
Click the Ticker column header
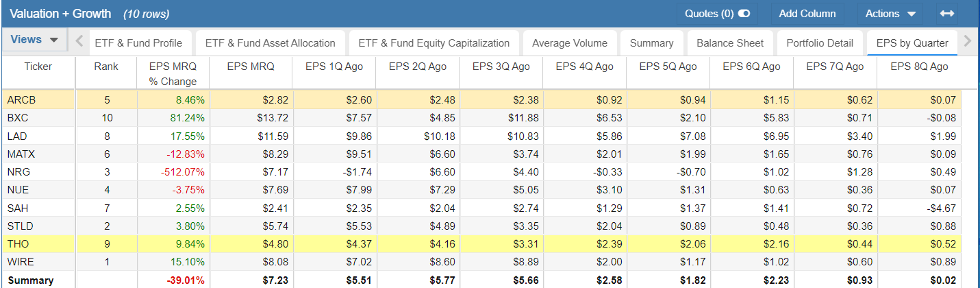[38, 67]
